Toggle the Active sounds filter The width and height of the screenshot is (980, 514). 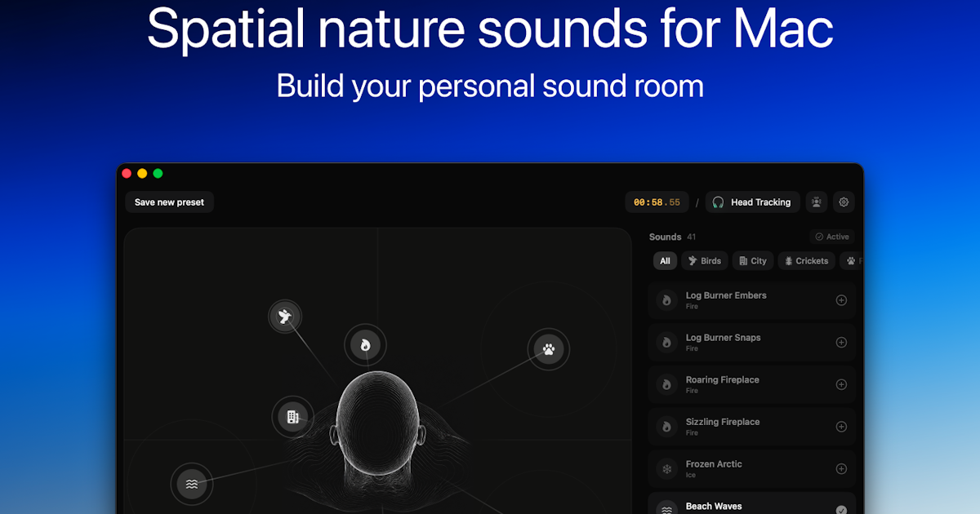pyautogui.click(x=832, y=237)
